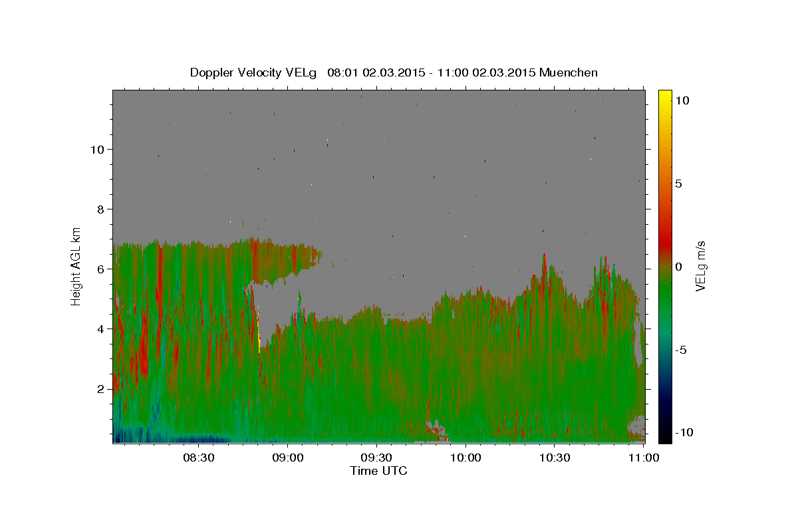798x532 pixels.
Task: Click the yellow velocity streak near 08:50
Action: pos(259,336)
